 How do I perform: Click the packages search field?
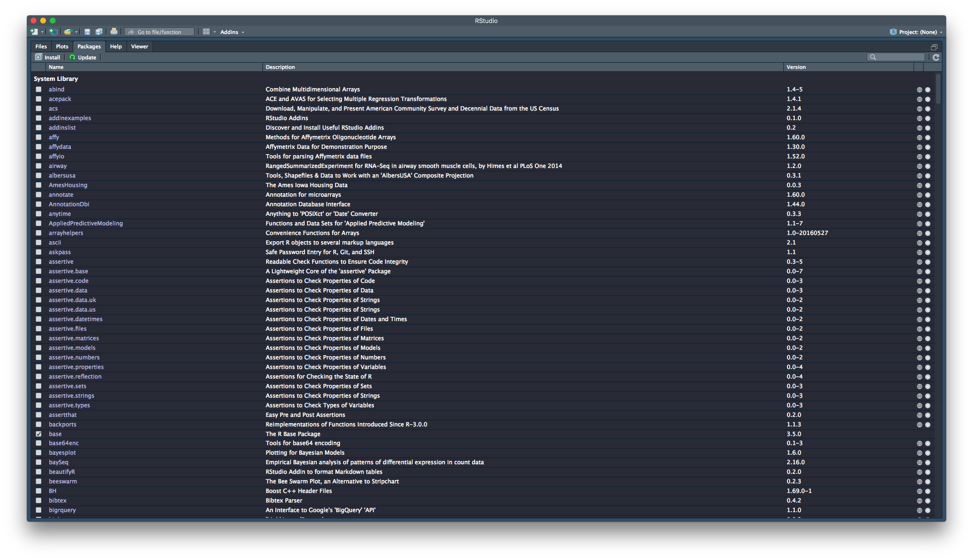[896, 57]
